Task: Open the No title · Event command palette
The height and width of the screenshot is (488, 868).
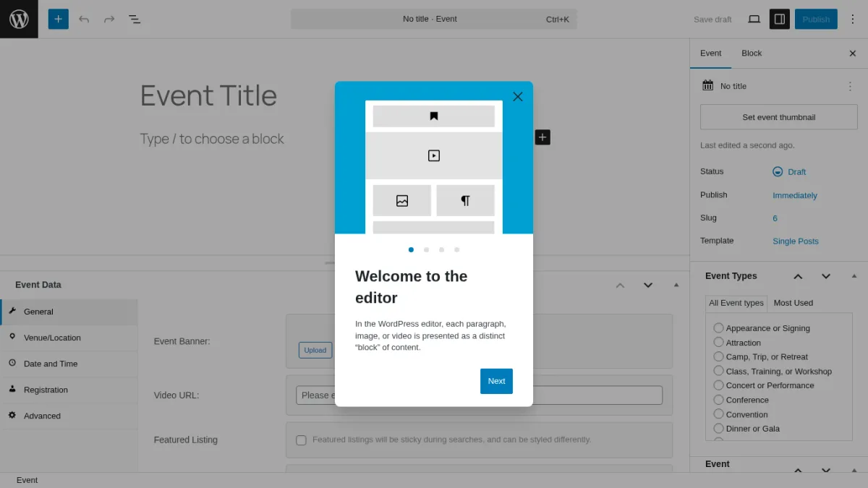Action: click(434, 19)
